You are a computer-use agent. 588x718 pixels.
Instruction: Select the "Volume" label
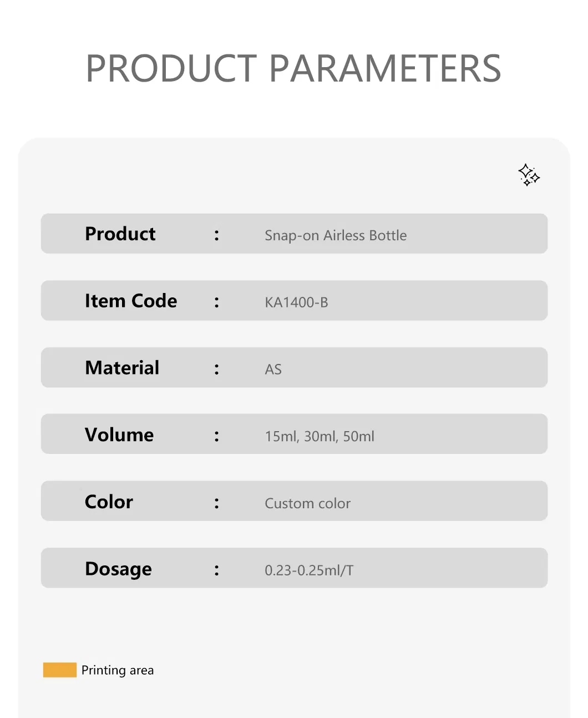coord(119,434)
